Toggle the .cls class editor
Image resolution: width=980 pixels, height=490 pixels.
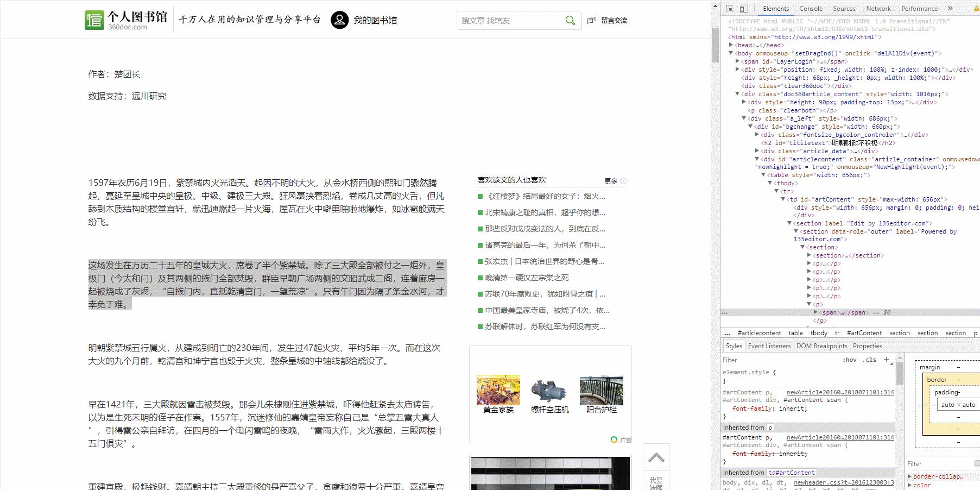tap(869, 360)
